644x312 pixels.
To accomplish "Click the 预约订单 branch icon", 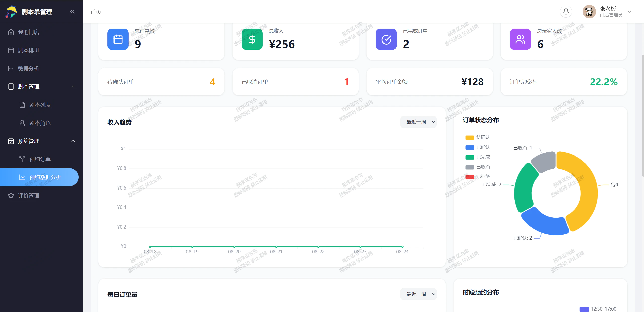I will [x=22, y=159].
